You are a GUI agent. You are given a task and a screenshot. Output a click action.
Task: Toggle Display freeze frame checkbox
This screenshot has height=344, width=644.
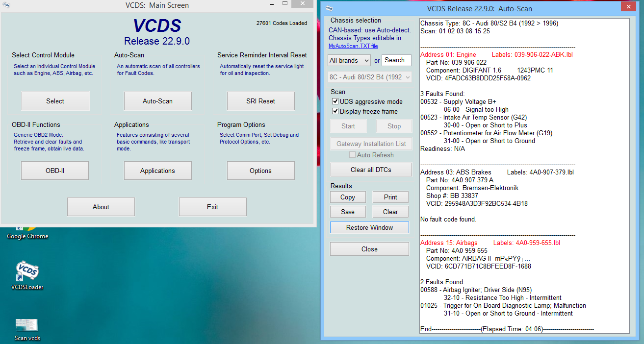pyautogui.click(x=335, y=111)
